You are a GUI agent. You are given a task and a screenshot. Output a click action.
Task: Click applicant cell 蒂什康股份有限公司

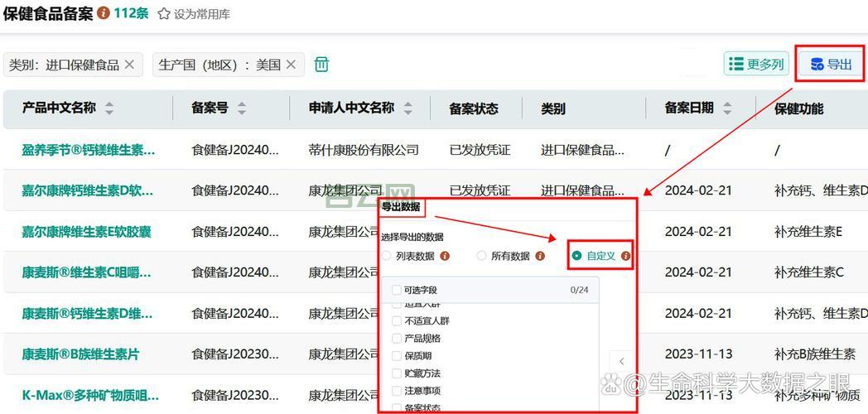tap(364, 149)
